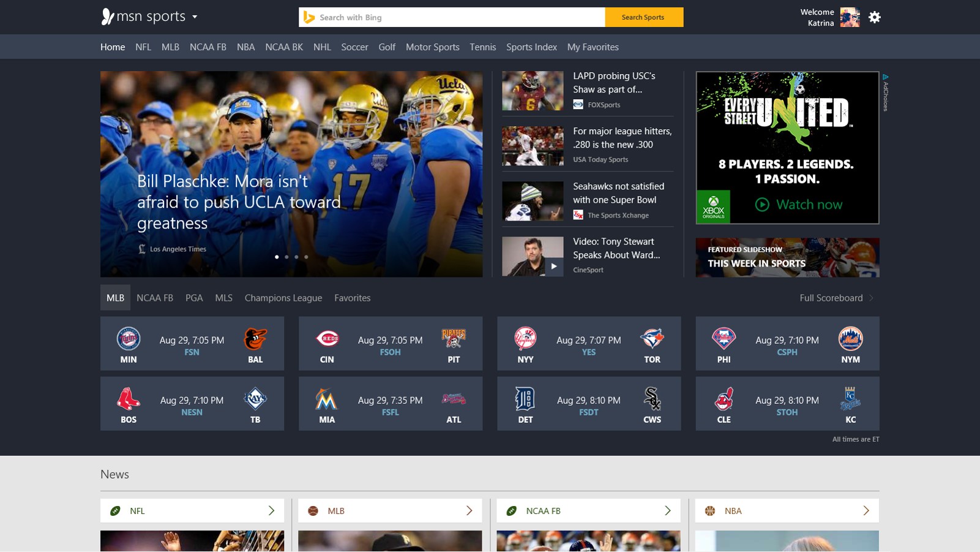Open NHL in the top navigation

(322, 47)
